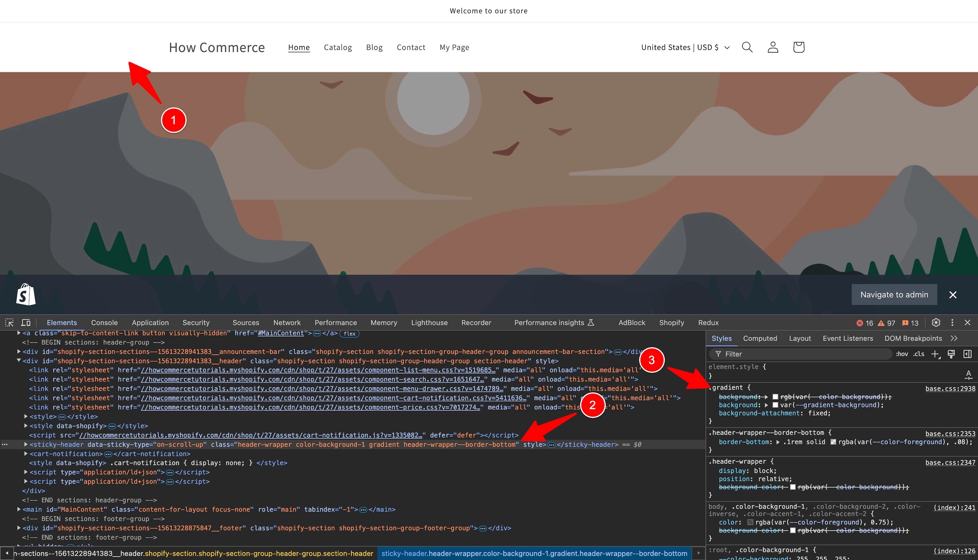978x560 pixels.
Task: Toggle the computed styles sidebar icon
Action: [x=967, y=354]
